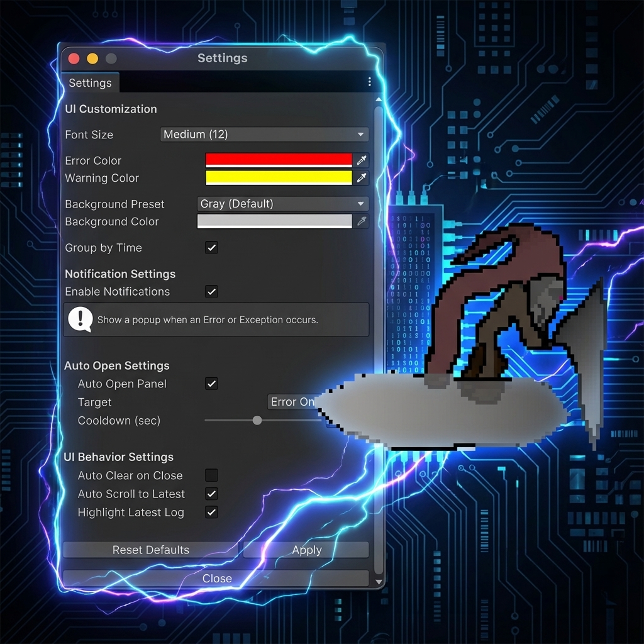Adjust the Cooldown slider handle

pos(257,420)
